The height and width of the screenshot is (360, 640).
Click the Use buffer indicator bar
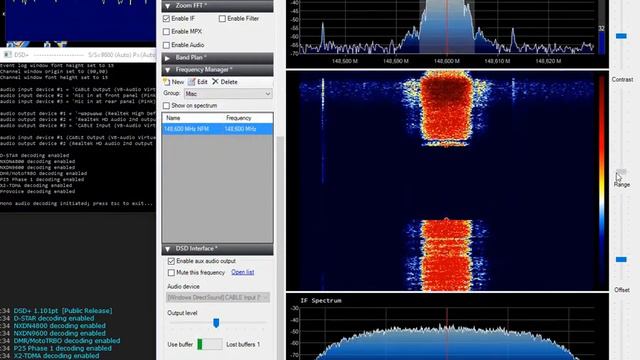pyautogui.click(x=210, y=344)
